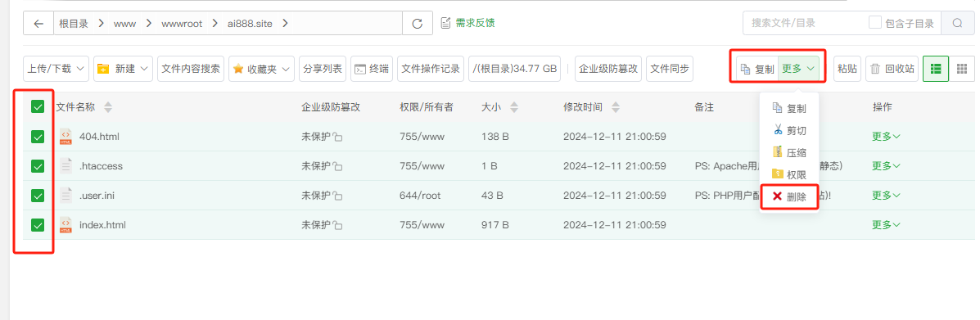
Task: Expand 更多 actions for .user.ini row
Action: (x=886, y=196)
